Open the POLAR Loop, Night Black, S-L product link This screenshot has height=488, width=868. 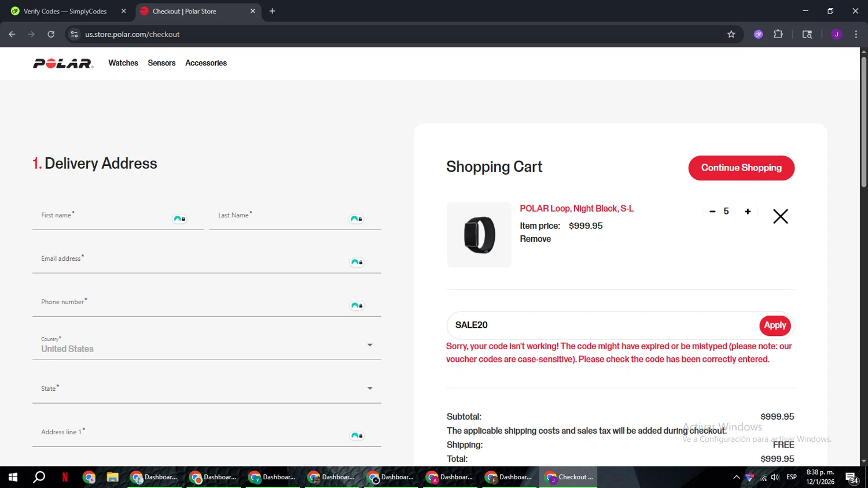tap(576, 209)
